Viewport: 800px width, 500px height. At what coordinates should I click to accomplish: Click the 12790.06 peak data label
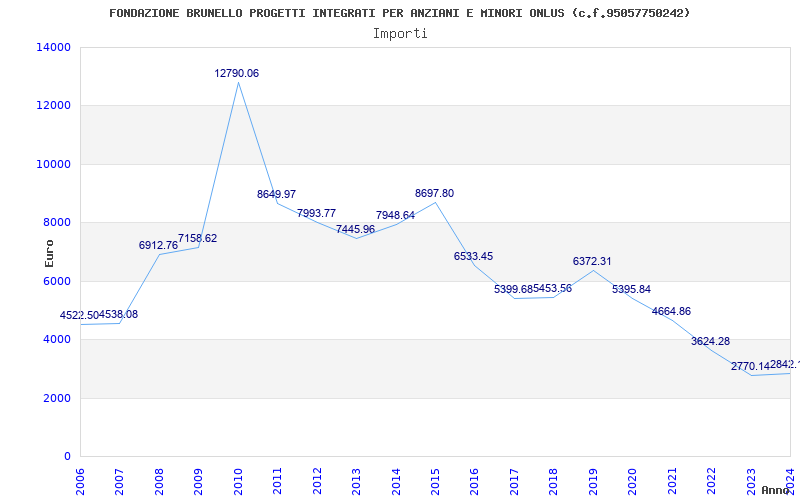coord(236,73)
